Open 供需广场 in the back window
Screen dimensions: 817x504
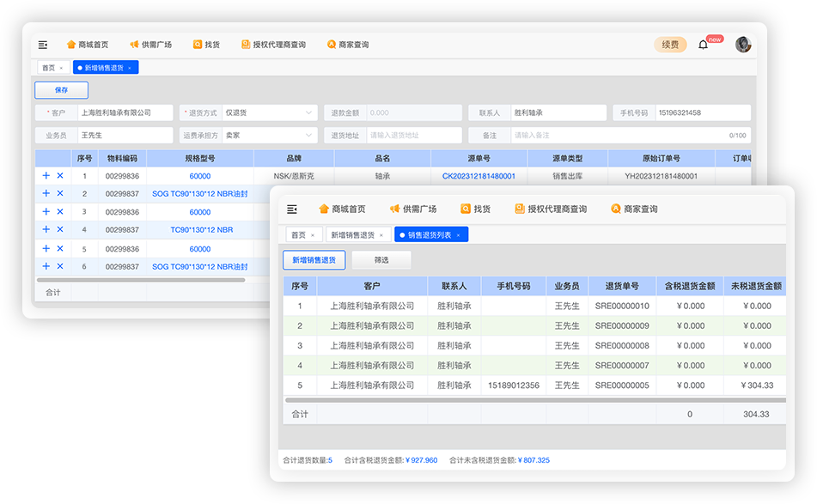click(x=150, y=45)
